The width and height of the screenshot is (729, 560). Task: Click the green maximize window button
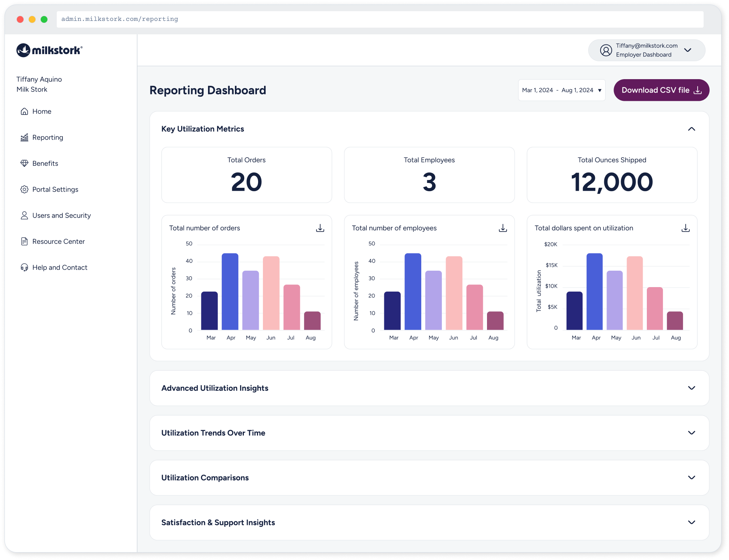[x=44, y=19]
